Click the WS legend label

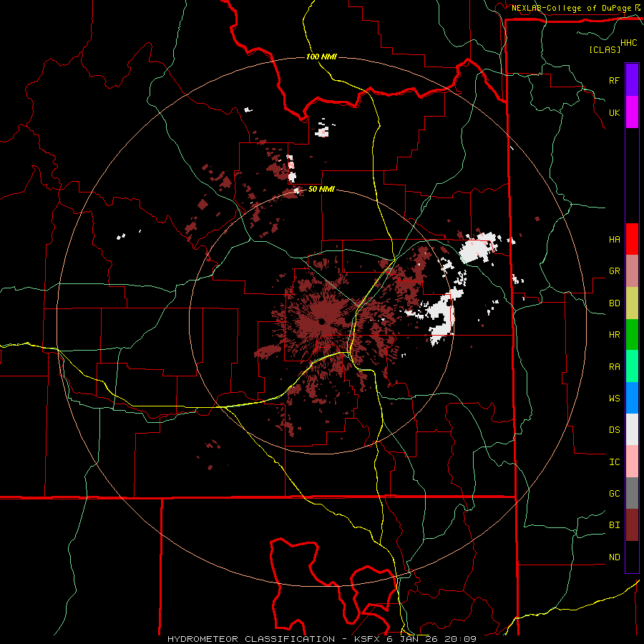[x=614, y=399]
